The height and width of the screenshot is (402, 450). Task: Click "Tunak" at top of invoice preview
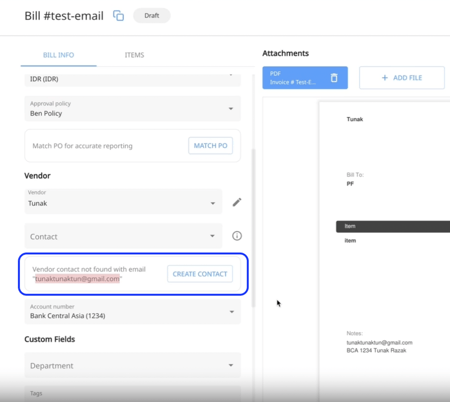click(355, 119)
